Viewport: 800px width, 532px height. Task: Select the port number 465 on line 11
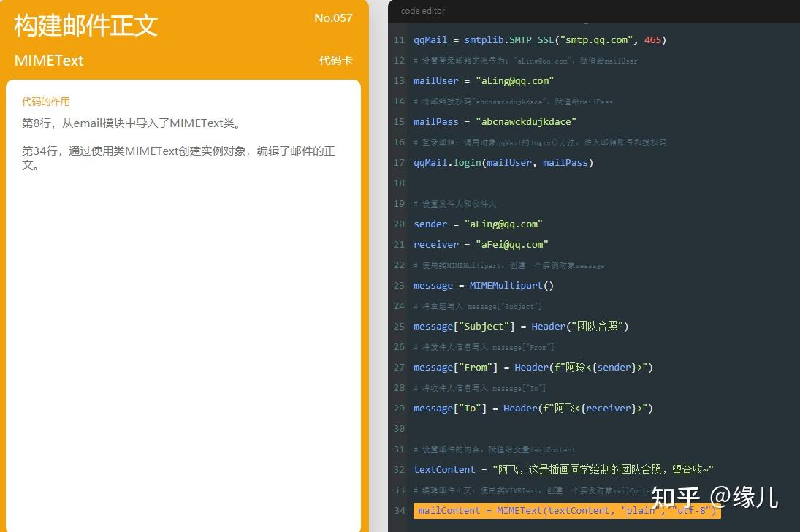(x=652, y=40)
